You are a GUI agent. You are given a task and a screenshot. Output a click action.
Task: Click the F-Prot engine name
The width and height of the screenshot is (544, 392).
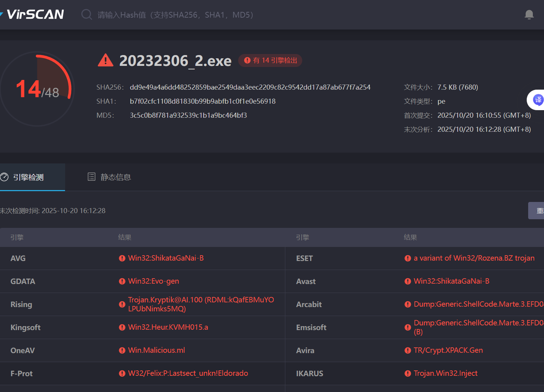[21, 374]
